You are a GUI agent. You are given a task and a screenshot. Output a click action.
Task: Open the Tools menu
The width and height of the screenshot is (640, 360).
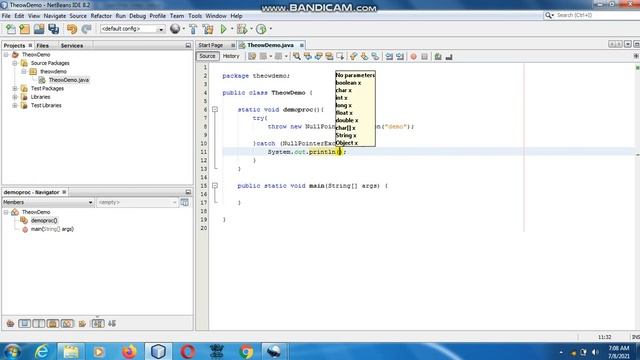[x=195, y=16]
